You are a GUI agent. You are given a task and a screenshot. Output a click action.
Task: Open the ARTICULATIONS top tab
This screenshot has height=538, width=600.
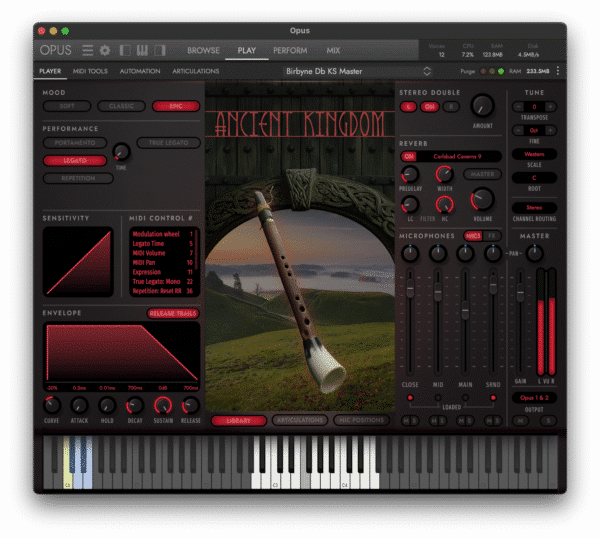pos(196,71)
